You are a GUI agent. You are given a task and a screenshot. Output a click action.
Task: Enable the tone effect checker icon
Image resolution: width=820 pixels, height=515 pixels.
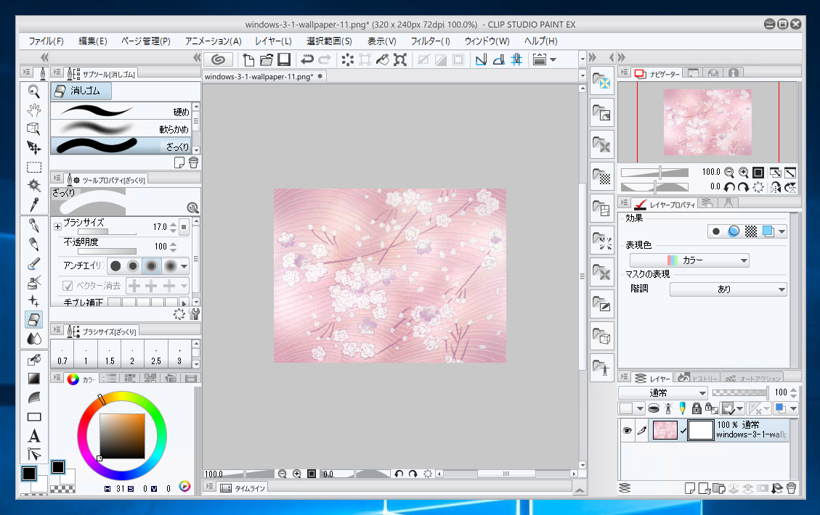pos(751,231)
